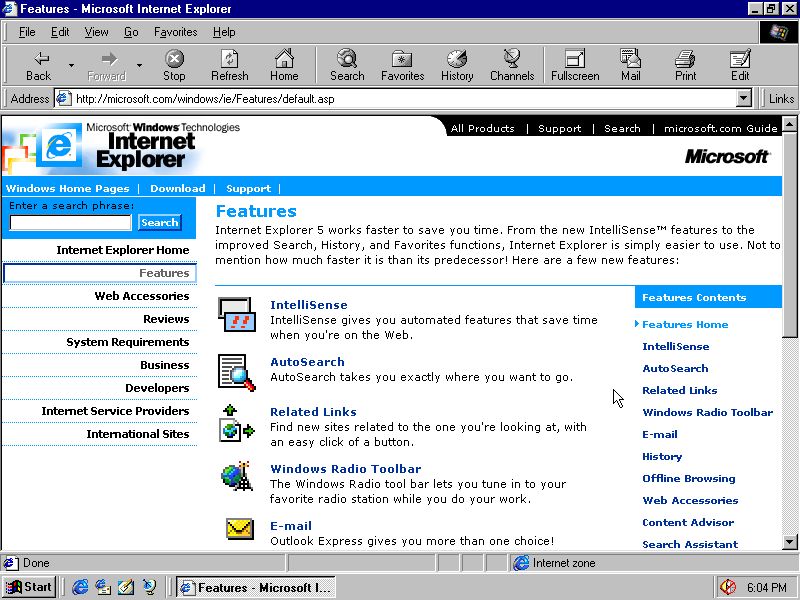Open the File menu
This screenshot has height=600, width=800.
(x=27, y=32)
